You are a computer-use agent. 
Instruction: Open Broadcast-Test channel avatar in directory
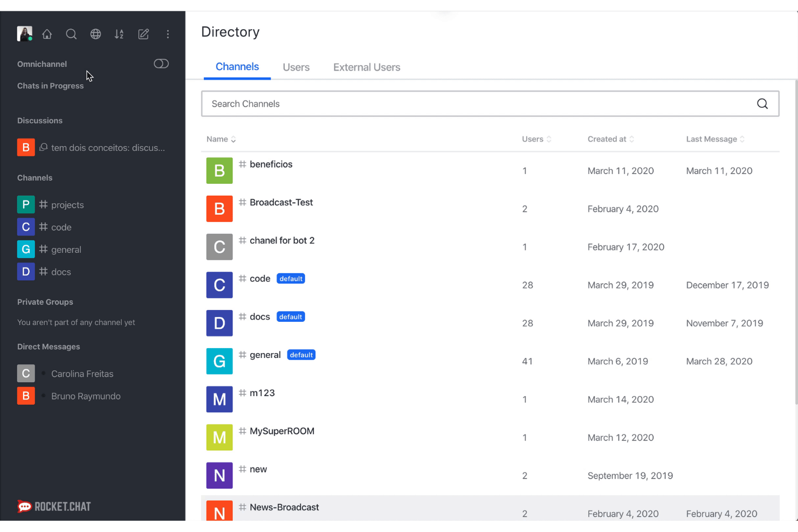[219, 209]
